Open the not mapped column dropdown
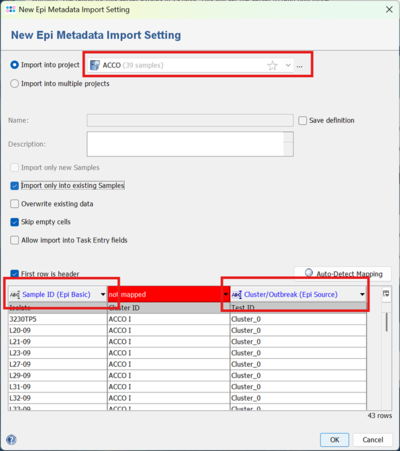The height and width of the screenshot is (451, 400). coord(226,294)
